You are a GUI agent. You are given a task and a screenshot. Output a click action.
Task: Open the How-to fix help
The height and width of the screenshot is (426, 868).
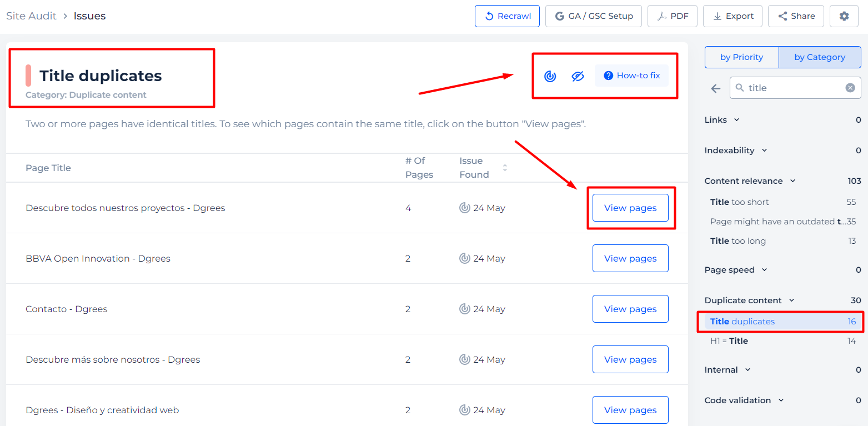pyautogui.click(x=631, y=76)
